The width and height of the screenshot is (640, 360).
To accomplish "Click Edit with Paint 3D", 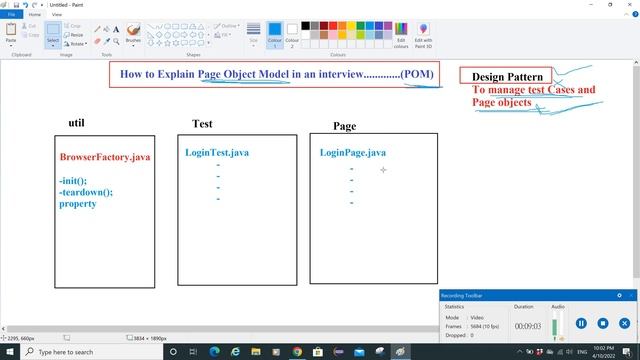I will (423, 36).
